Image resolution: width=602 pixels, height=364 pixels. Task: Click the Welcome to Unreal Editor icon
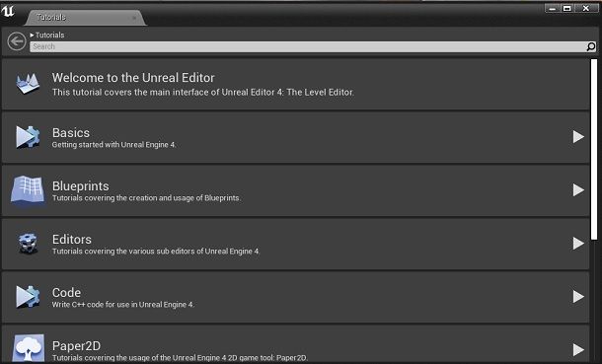(28, 84)
